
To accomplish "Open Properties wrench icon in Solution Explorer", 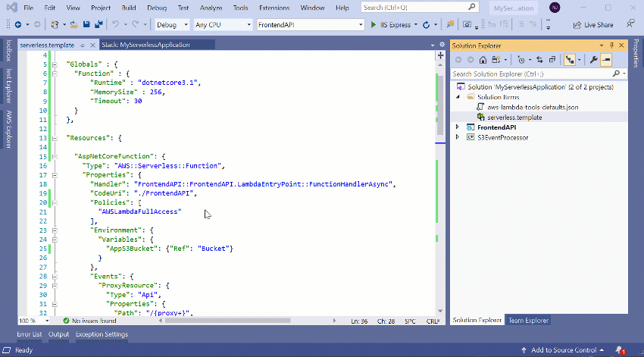I will [593, 59].
